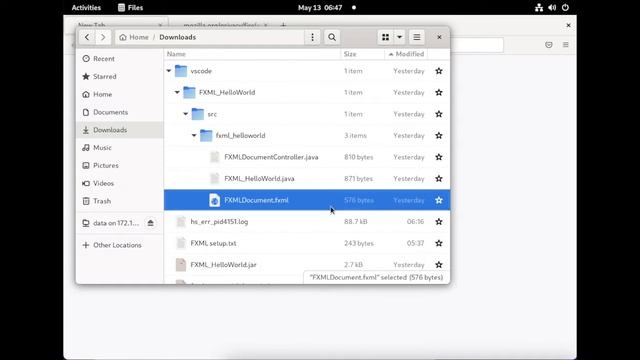Click the FXMLDocumentController.java file icon

[x=215, y=157]
